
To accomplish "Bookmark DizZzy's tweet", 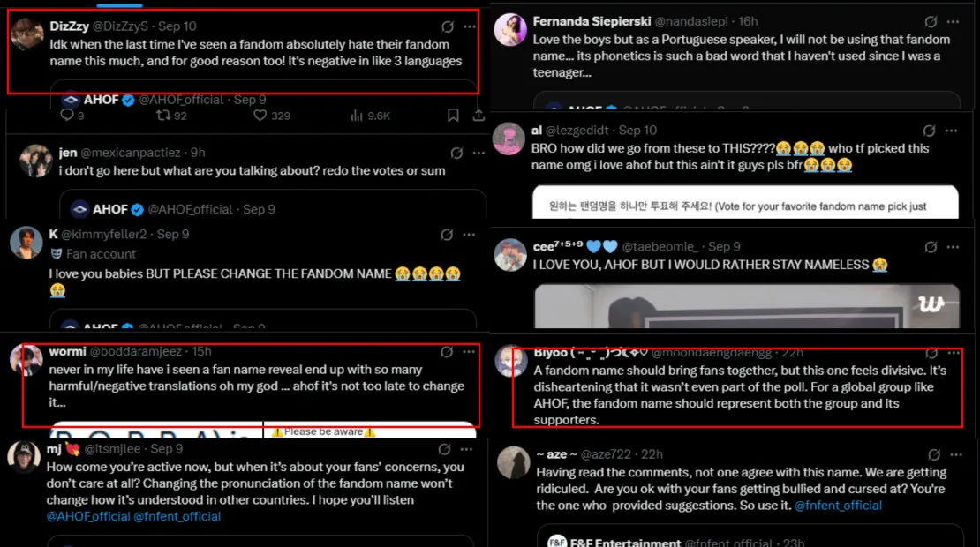I will pos(453,116).
